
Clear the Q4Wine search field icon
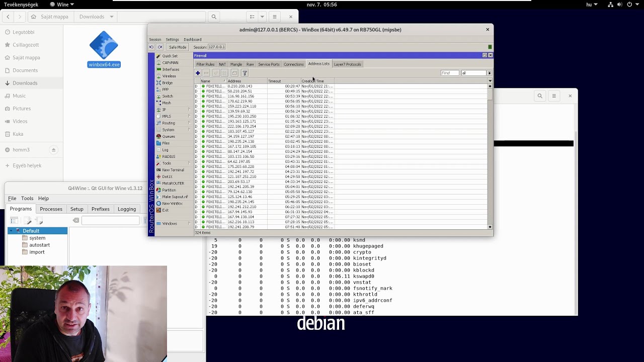pyautogui.click(x=76, y=220)
